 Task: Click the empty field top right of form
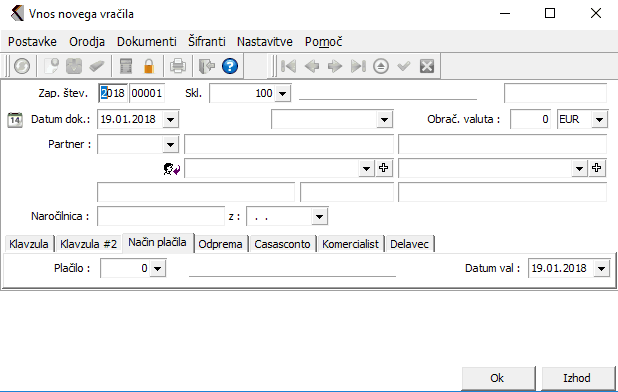point(555,94)
